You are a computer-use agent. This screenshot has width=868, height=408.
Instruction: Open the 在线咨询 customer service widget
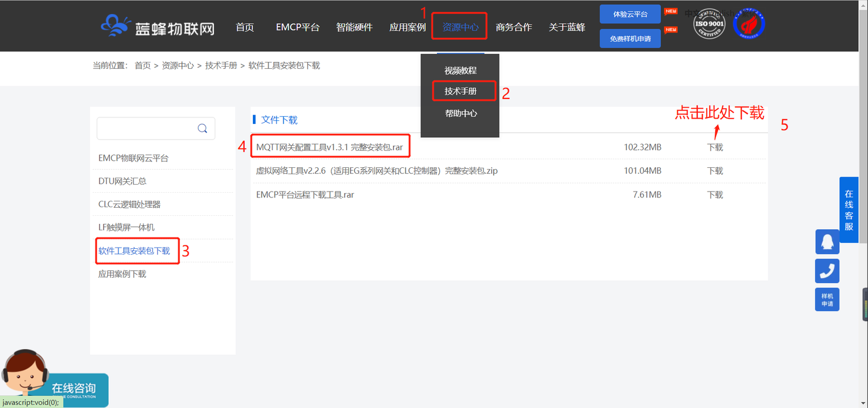(x=54, y=379)
